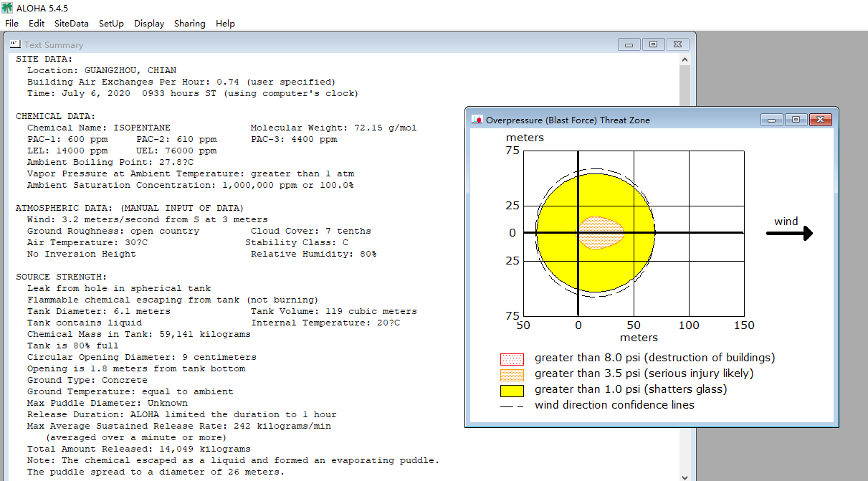Click PAC-1: 600 ppm value
Viewport: 868px width, 481px height.
(x=67, y=139)
